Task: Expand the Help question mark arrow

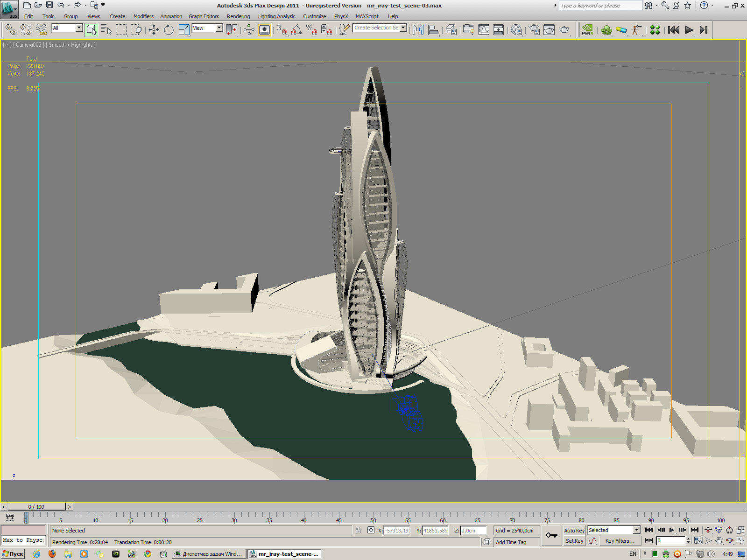Action: [x=712, y=5]
